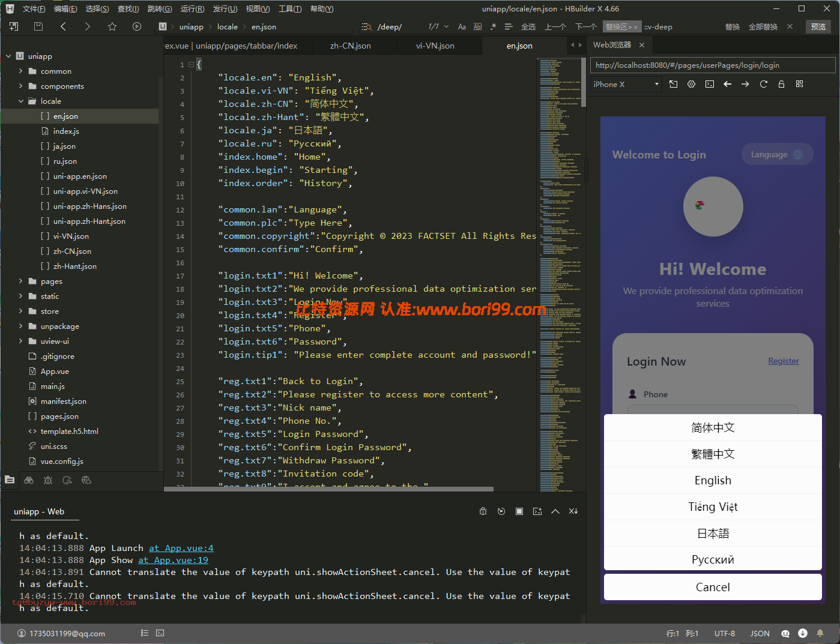Switch to the zh-CN.json tab
The height and width of the screenshot is (644, 840).
(351, 46)
